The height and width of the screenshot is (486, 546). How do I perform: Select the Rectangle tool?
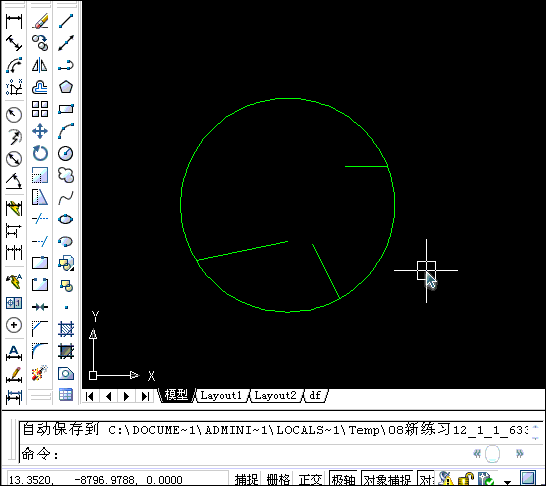(65, 109)
